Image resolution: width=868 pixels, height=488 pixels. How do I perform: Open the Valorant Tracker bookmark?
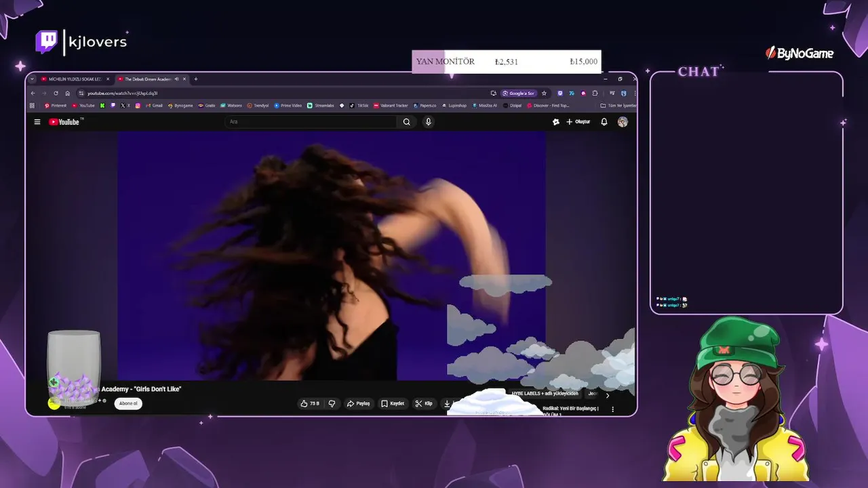[391, 106]
